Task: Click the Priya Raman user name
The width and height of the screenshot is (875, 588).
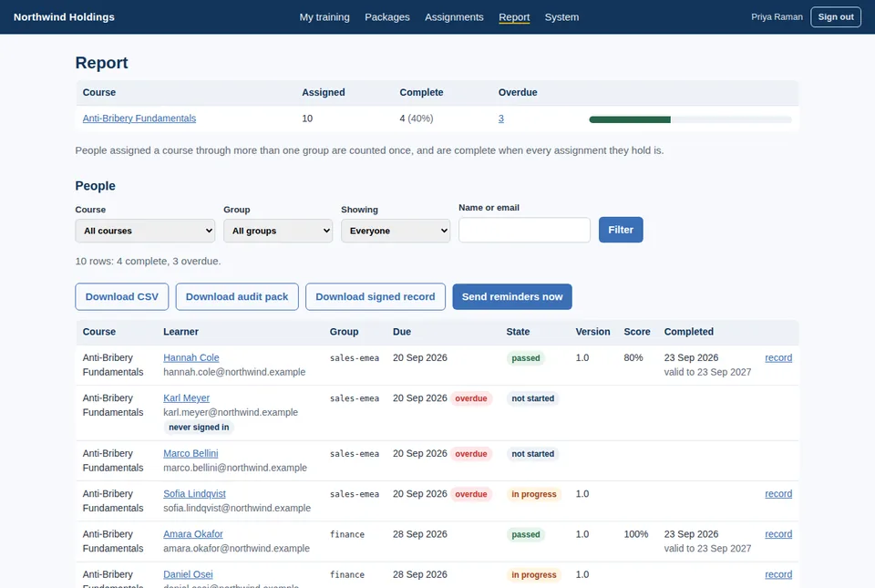Action: (777, 16)
